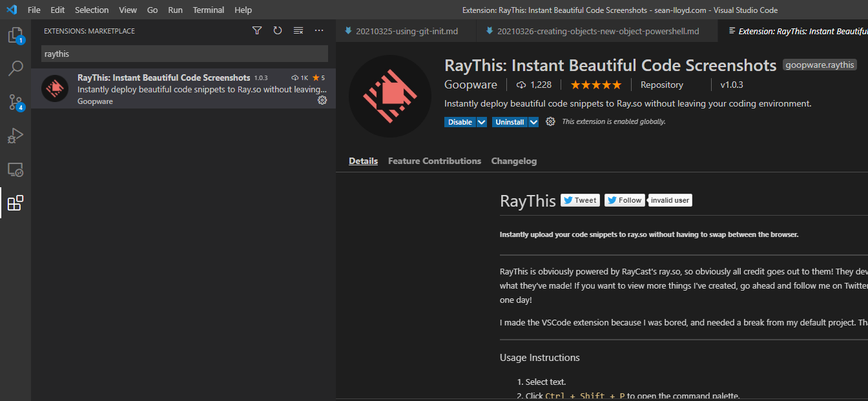Screen dimensions: 868x401
Task: Open the Remote Explorer view
Action: point(15,169)
